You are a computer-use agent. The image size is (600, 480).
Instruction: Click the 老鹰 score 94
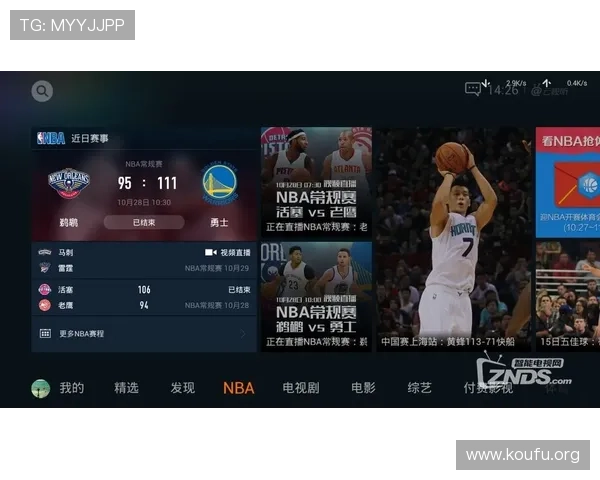coord(144,305)
